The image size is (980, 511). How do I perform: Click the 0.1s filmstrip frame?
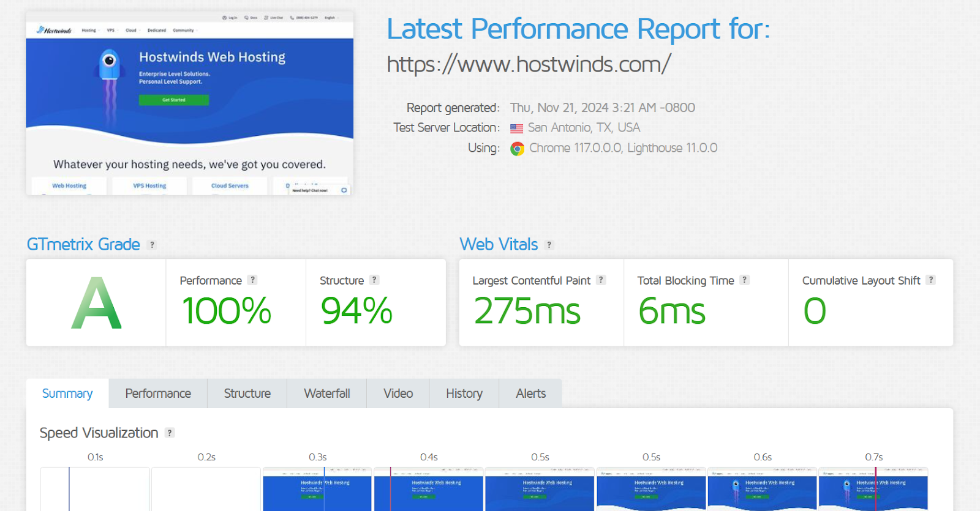pos(95,489)
